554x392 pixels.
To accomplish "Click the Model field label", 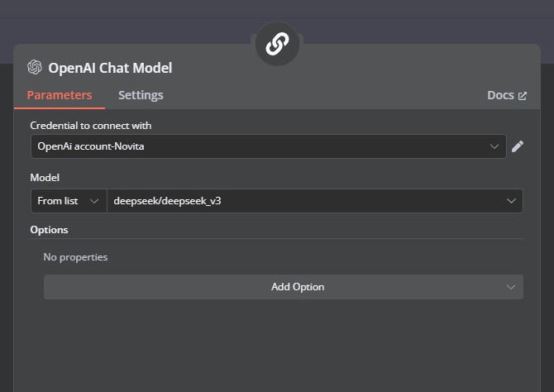I will (45, 178).
